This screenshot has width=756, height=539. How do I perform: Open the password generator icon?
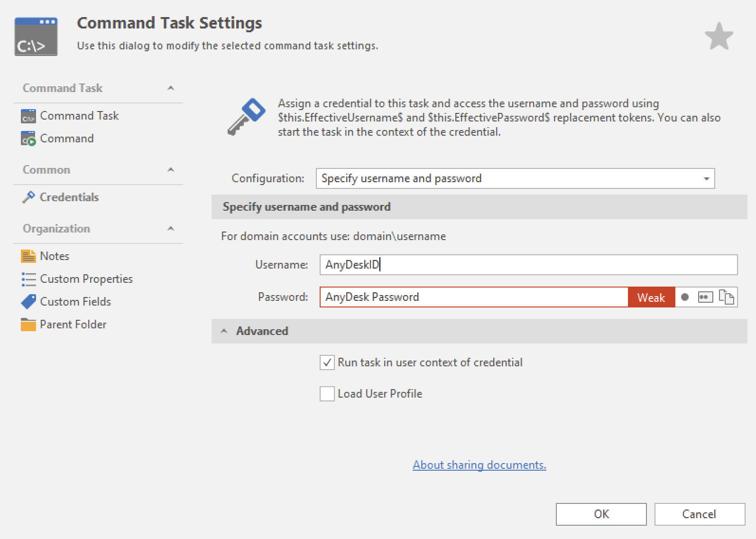click(705, 297)
